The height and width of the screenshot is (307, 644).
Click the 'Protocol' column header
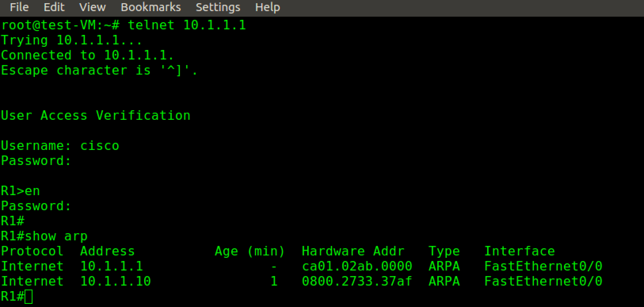(x=32, y=251)
